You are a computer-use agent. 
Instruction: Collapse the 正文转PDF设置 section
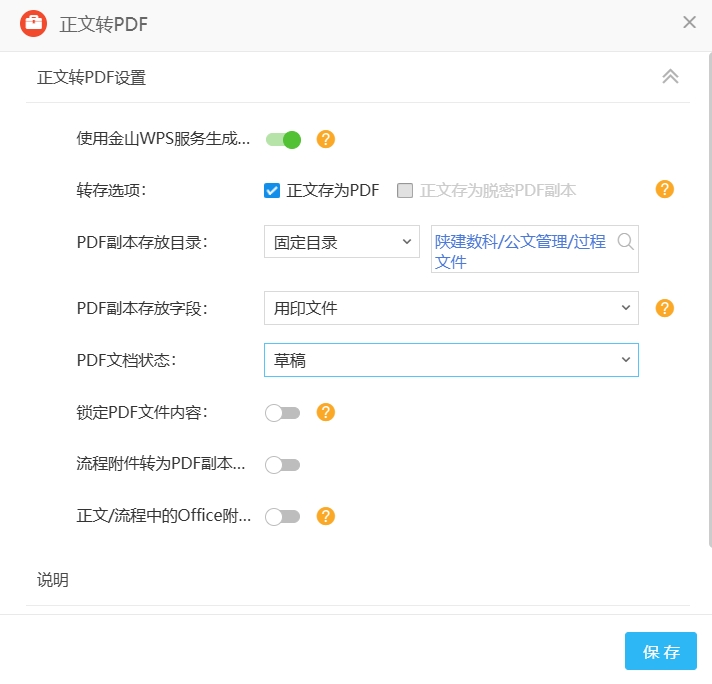click(x=670, y=77)
